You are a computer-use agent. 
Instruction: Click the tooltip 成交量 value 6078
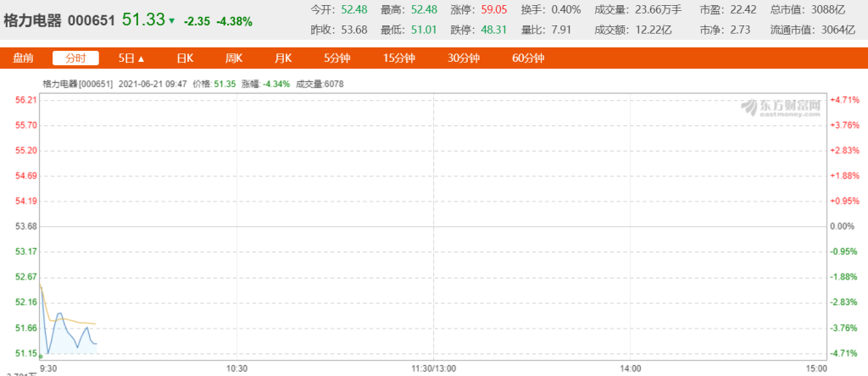click(x=335, y=84)
